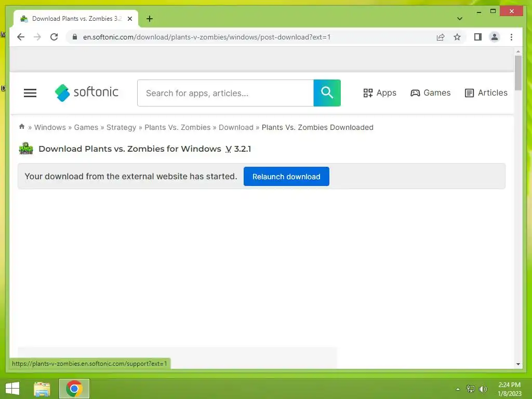This screenshot has width=532, height=399.
Task: Go back using the browser back arrow
Action: click(21, 37)
